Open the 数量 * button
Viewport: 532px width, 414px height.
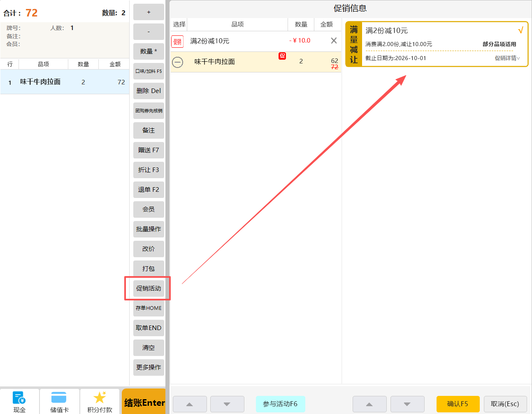[x=149, y=51]
